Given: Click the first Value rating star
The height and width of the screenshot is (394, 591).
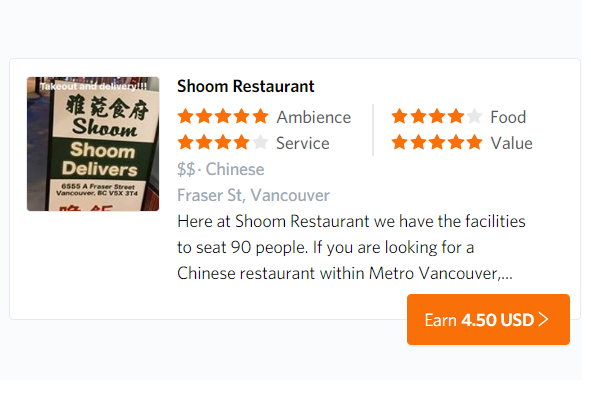Looking at the screenshot, I should [400, 143].
